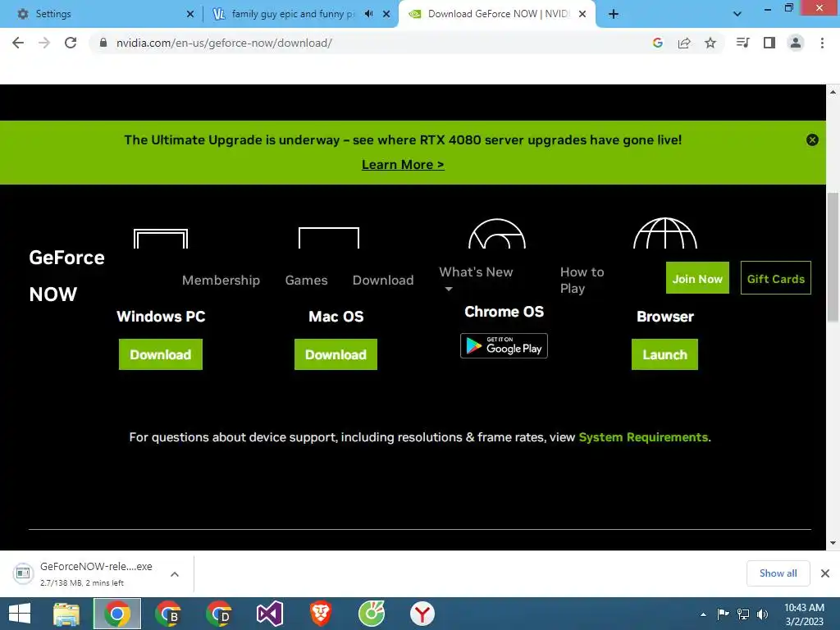
Task: Launch GeForce NOW in the browser
Action: click(x=664, y=354)
